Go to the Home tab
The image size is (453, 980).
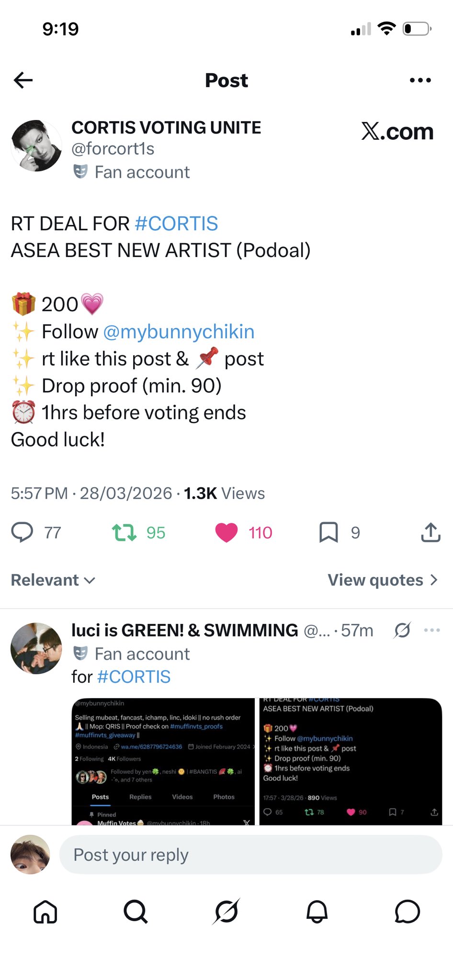(x=45, y=912)
